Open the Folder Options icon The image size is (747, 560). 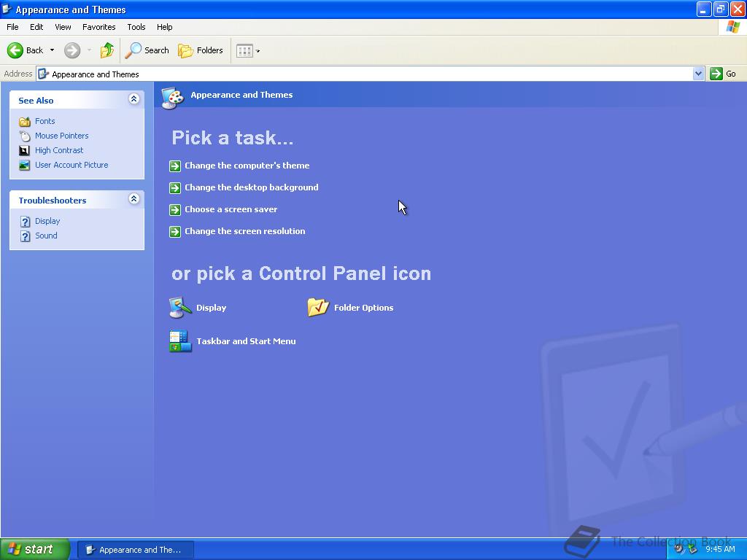(318, 308)
